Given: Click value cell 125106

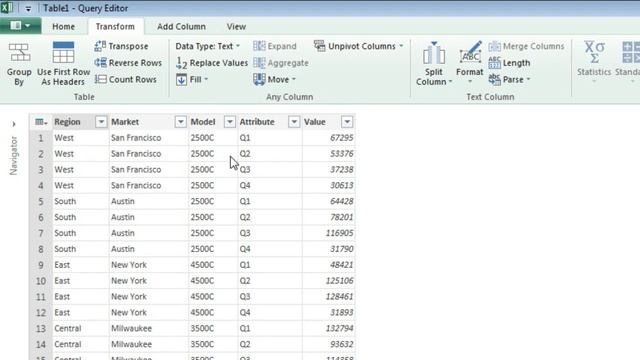Looking at the screenshot, I should point(329,281).
